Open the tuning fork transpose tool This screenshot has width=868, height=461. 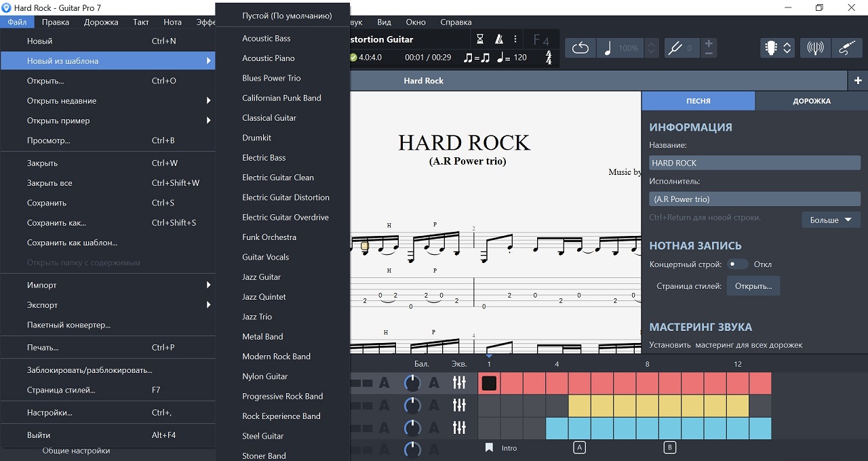point(675,48)
